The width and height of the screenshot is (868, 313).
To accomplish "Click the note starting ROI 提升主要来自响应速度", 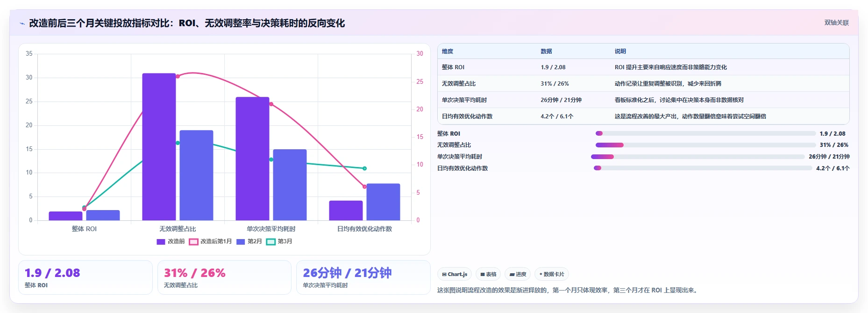I will pos(670,67).
